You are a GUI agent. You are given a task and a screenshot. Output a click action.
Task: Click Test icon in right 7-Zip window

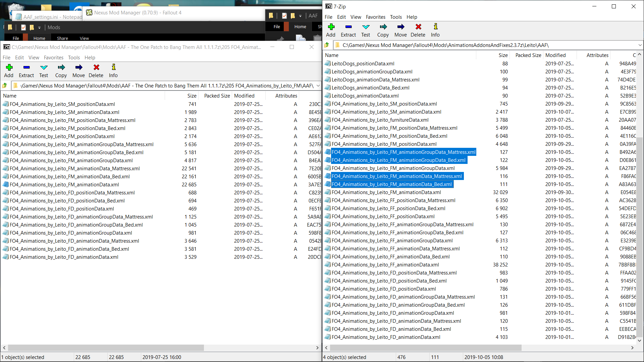click(x=366, y=27)
